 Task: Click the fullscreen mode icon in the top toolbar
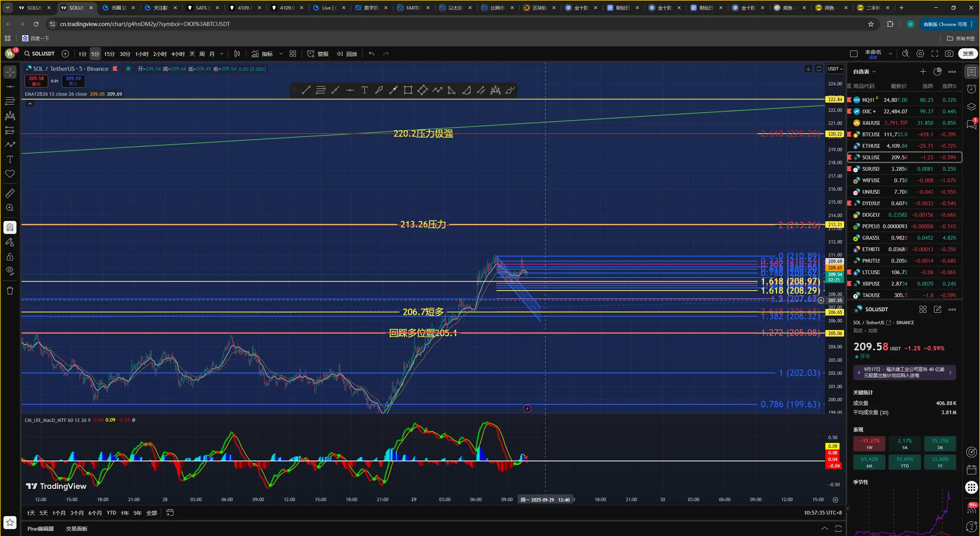coord(934,54)
